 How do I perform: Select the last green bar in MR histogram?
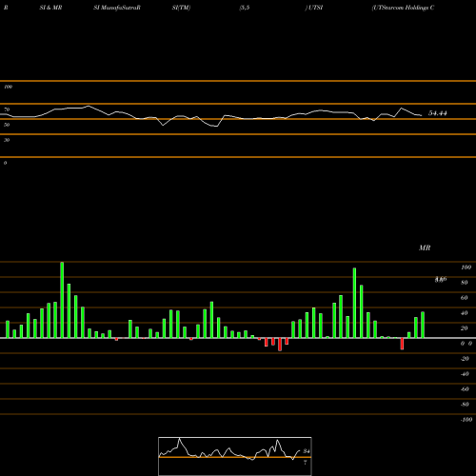tap(423, 325)
